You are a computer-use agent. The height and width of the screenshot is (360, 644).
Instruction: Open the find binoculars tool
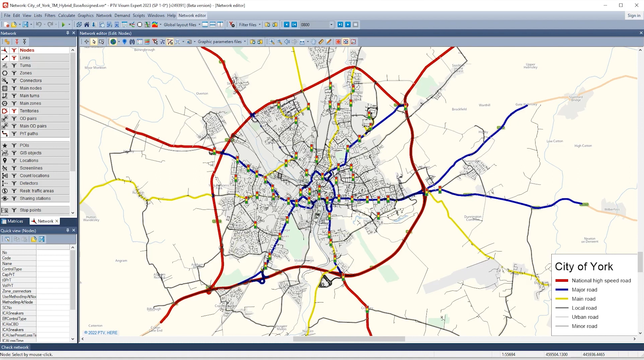132,42
